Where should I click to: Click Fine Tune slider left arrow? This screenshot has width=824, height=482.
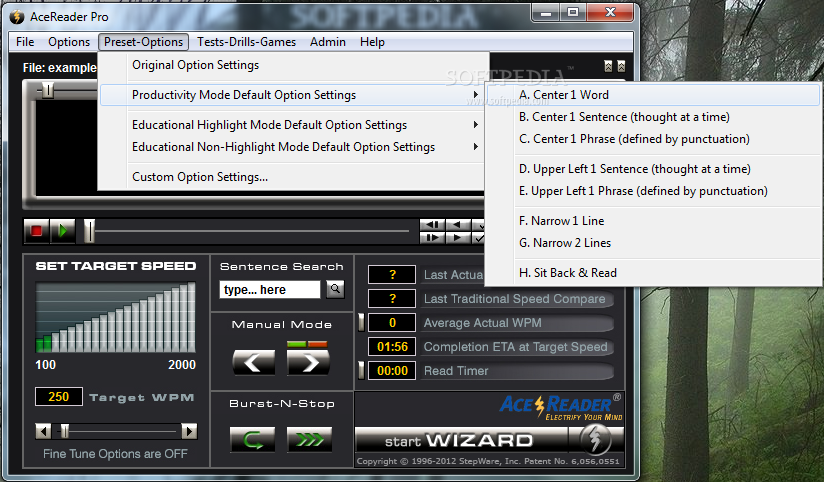click(x=43, y=432)
